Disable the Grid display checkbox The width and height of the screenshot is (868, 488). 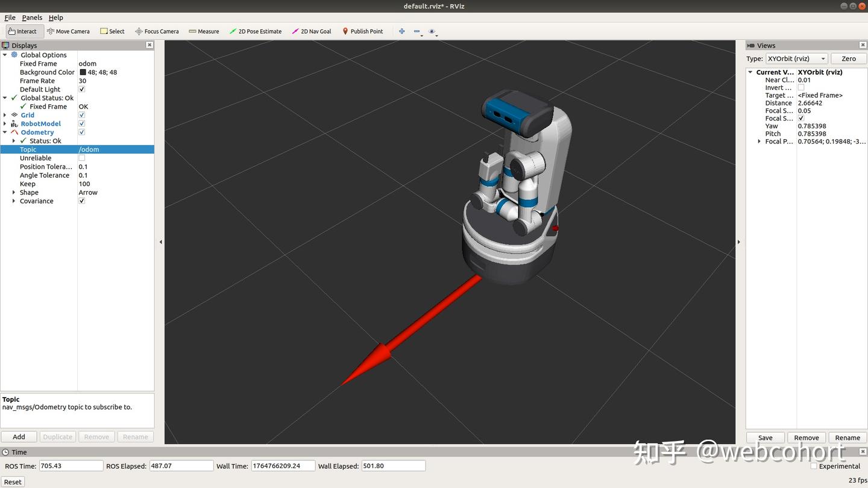pyautogui.click(x=82, y=115)
